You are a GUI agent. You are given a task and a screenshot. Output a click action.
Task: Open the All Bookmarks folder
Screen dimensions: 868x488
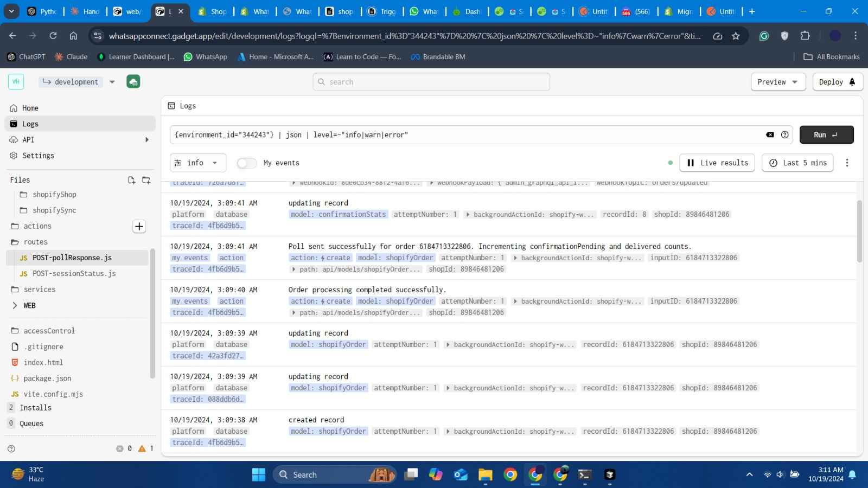coord(832,57)
